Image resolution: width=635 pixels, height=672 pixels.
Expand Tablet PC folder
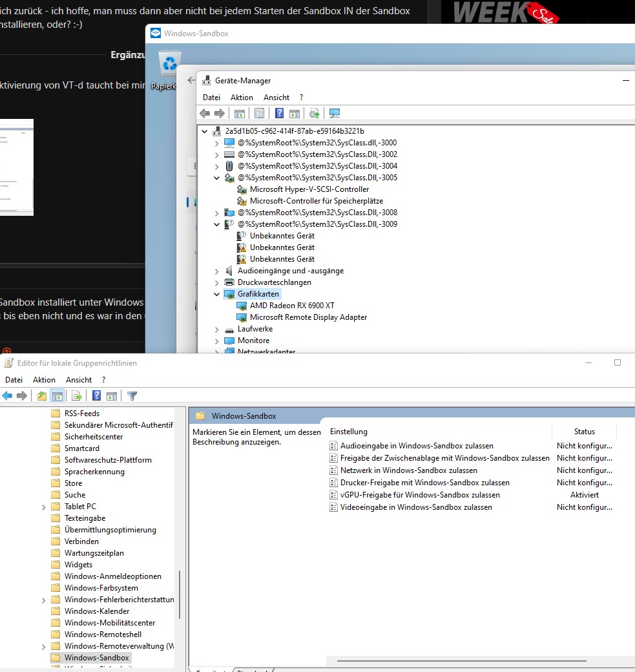click(x=43, y=507)
